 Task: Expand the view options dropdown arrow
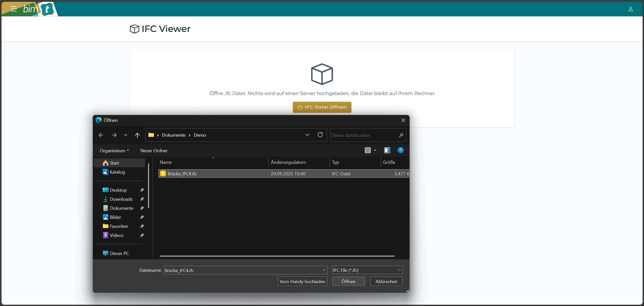[x=375, y=150]
